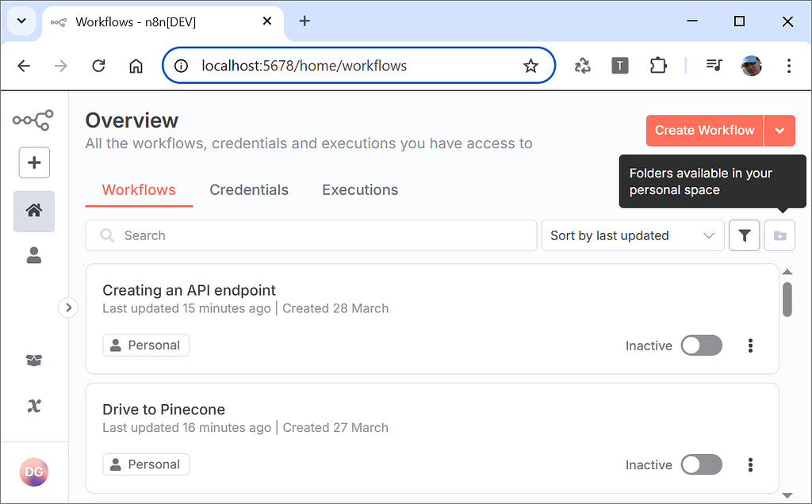
Task: Switch to the Credentials tab
Action: click(249, 189)
